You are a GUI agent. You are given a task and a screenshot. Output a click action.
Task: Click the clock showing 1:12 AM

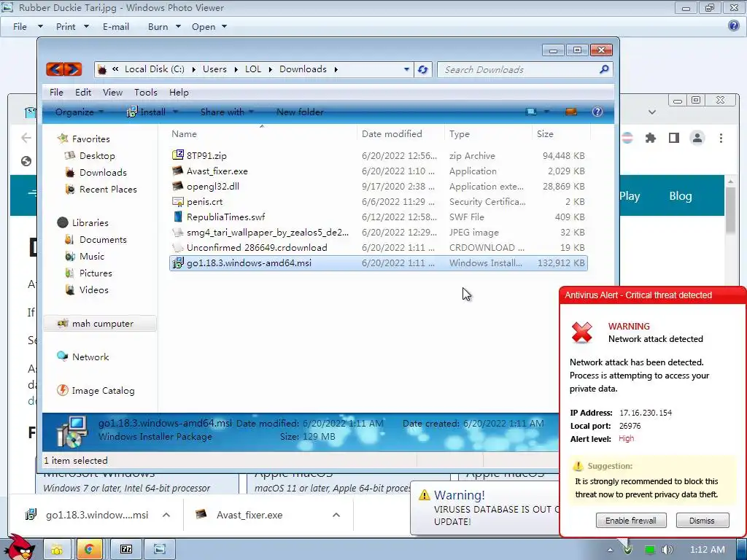[707, 550]
